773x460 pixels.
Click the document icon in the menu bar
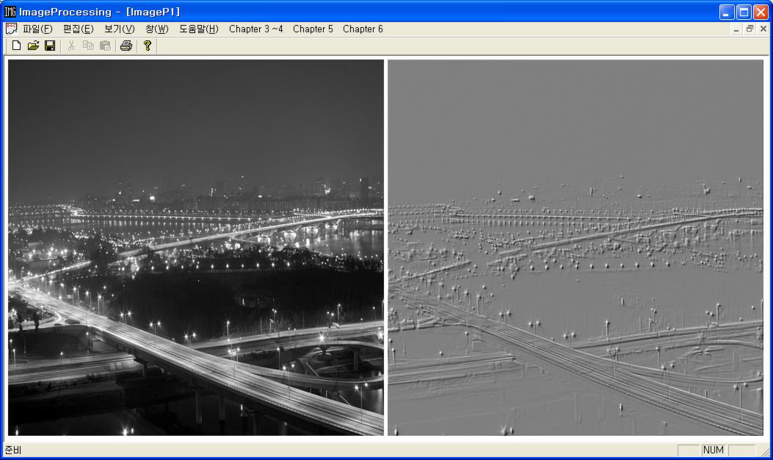11,29
